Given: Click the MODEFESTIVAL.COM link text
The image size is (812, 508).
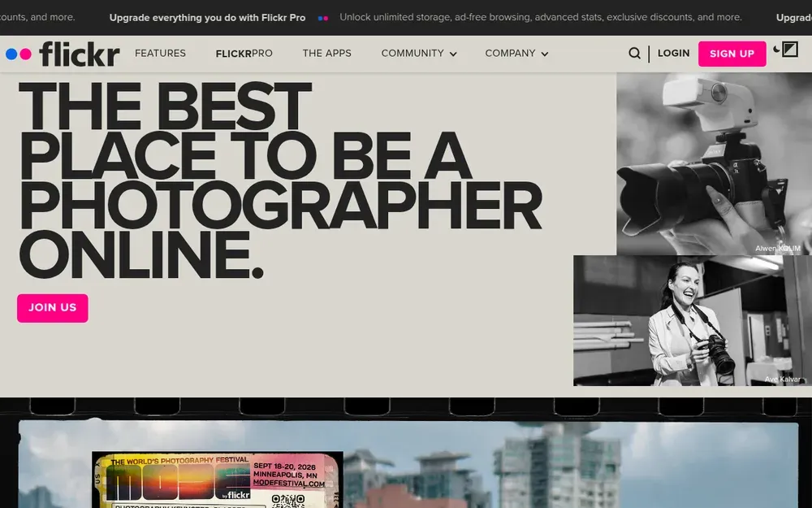Looking at the screenshot, I should pyautogui.click(x=289, y=484).
